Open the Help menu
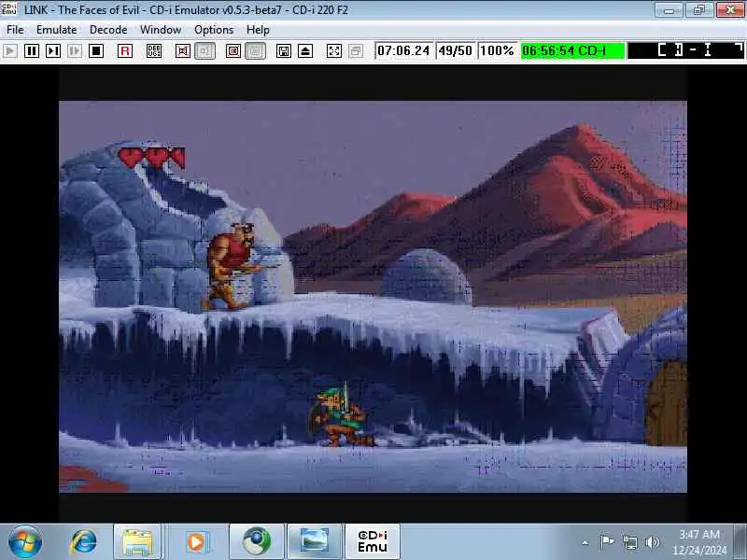The height and width of the screenshot is (560, 747). click(x=258, y=30)
